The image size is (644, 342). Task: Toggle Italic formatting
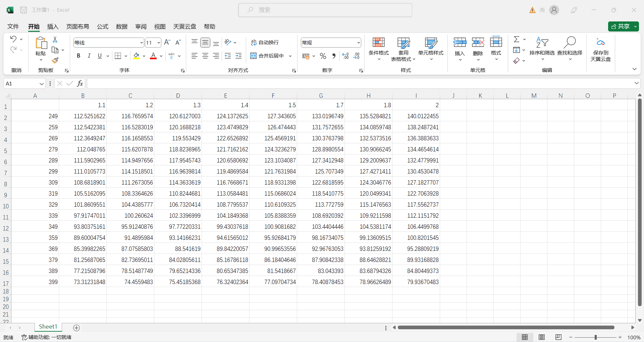point(89,56)
